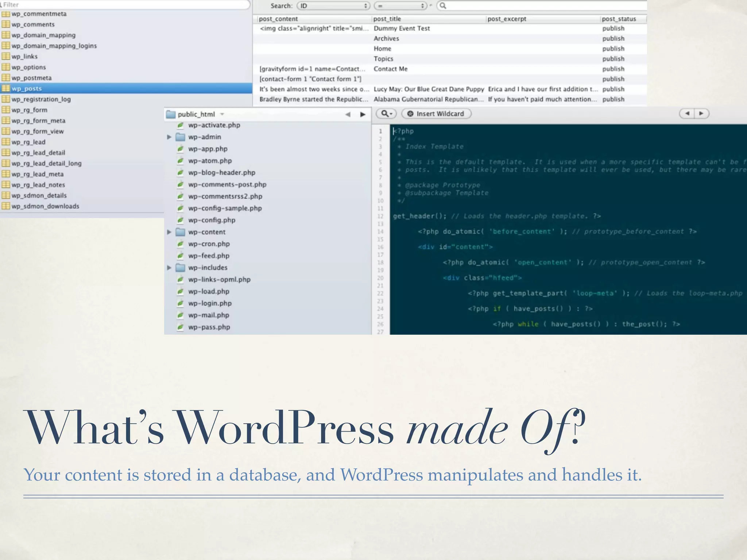The image size is (747, 560).
Task: Sort by post_title column header
Action: pyautogui.click(x=429, y=19)
